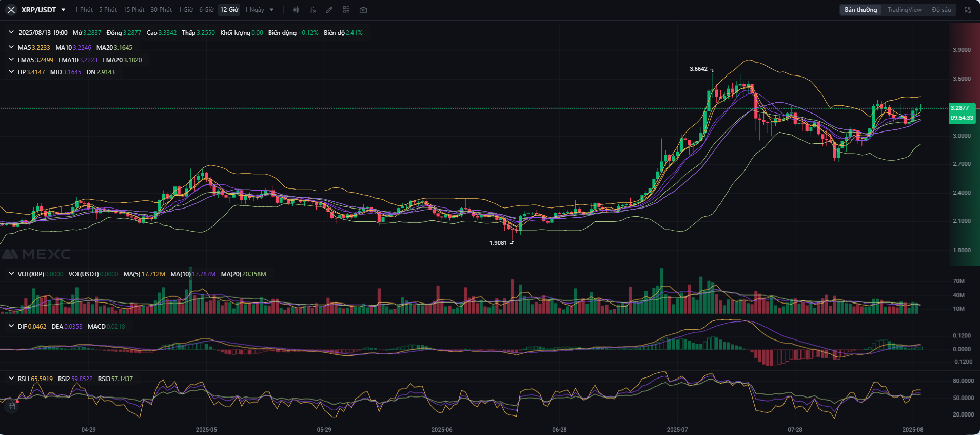Click the Biến động +0.12% value
Screen dimensions: 980x435
click(293, 33)
